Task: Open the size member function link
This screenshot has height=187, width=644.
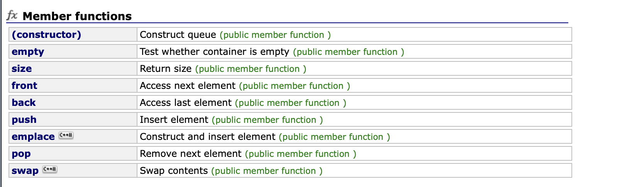Action: (x=22, y=69)
